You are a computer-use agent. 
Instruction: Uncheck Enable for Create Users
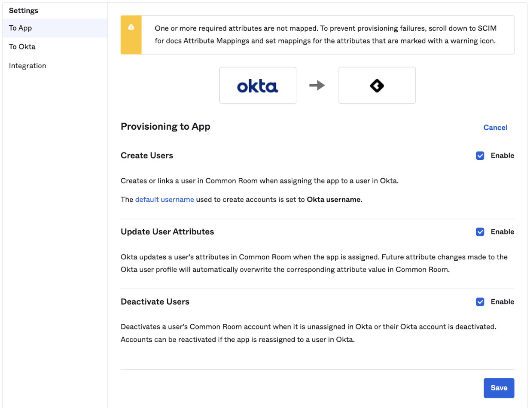tap(480, 155)
